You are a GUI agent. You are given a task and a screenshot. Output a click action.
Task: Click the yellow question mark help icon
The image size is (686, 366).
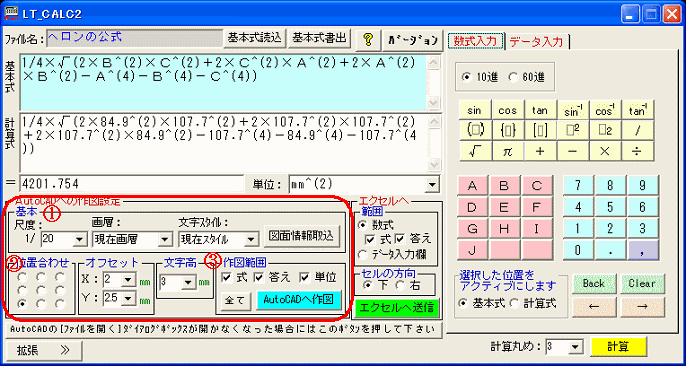(368, 39)
